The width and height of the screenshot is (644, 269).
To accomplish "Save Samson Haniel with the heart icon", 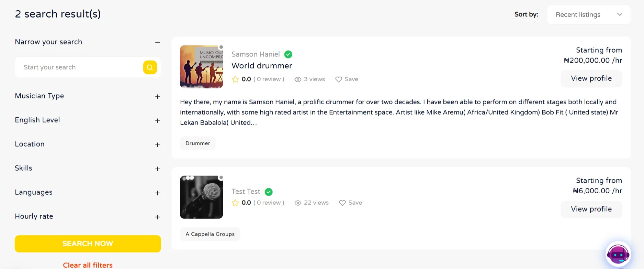I will [x=339, y=79].
